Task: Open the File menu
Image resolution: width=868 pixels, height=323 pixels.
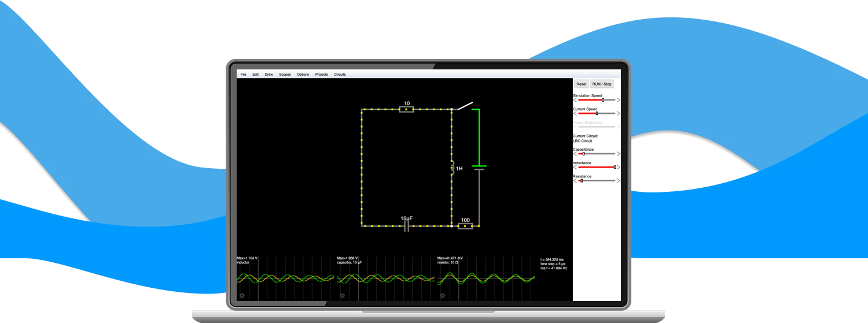Action: [x=244, y=74]
